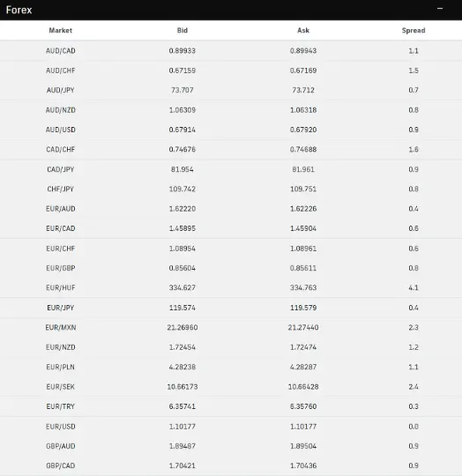Open the AUD/USD pair
The height and width of the screenshot is (476, 462).
pyautogui.click(x=61, y=130)
